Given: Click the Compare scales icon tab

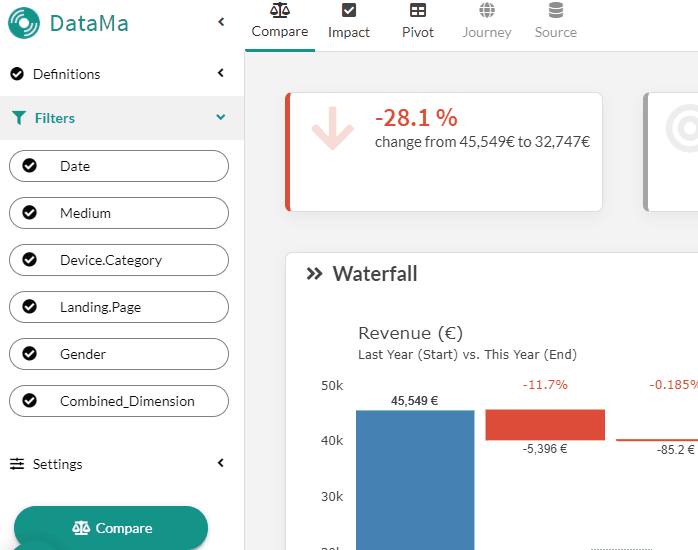Looking at the screenshot, I should pos(280,10).
